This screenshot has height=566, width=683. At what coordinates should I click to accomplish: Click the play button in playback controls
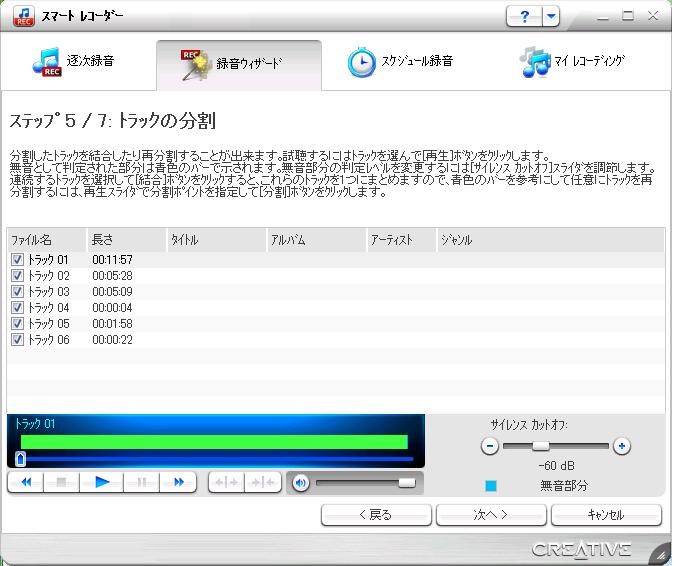click(101, 482)
